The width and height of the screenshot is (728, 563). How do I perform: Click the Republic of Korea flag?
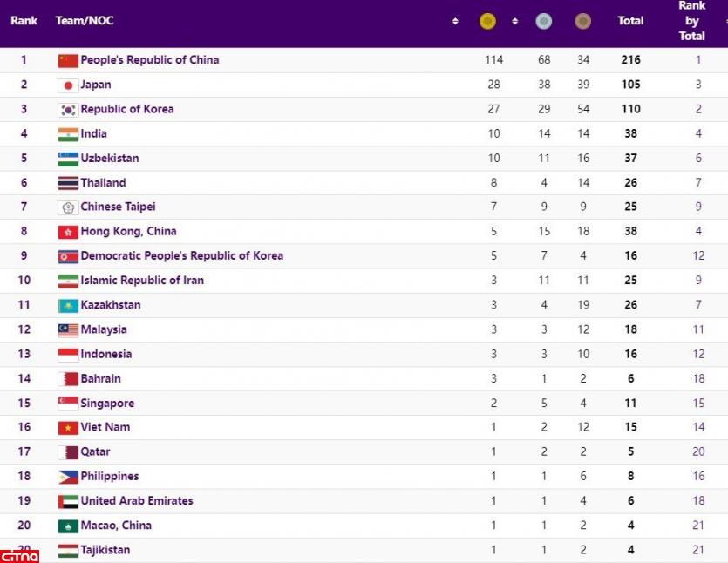click(x=68, y=109)
